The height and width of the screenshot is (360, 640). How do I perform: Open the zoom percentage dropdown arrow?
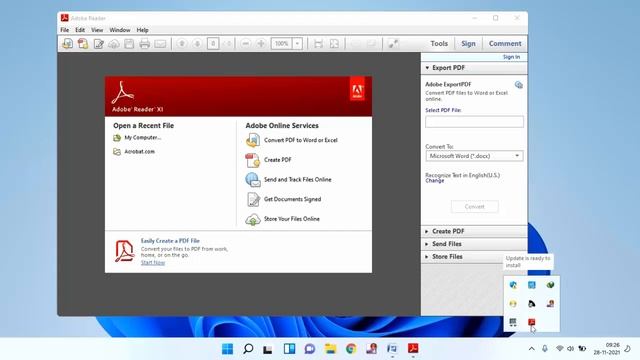[298, 43]
